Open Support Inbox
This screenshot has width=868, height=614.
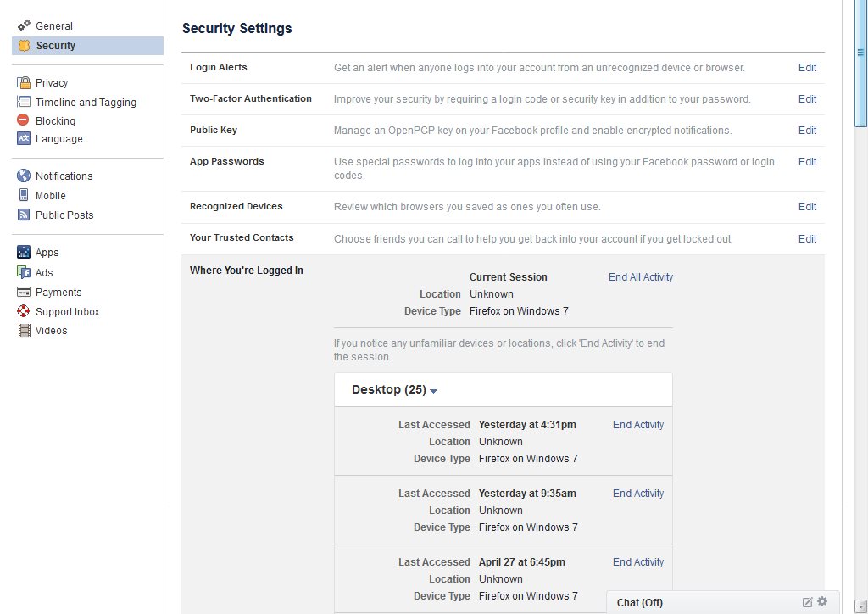[68, 312]
